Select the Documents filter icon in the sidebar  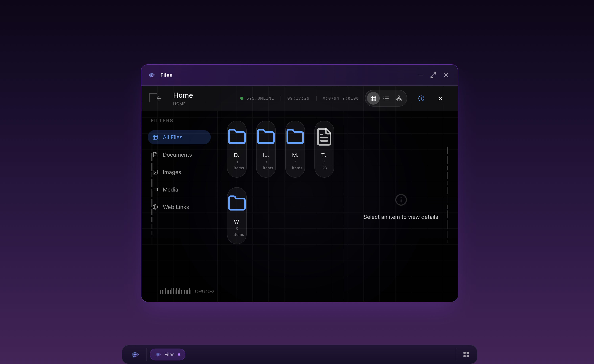tap(155, 154)
